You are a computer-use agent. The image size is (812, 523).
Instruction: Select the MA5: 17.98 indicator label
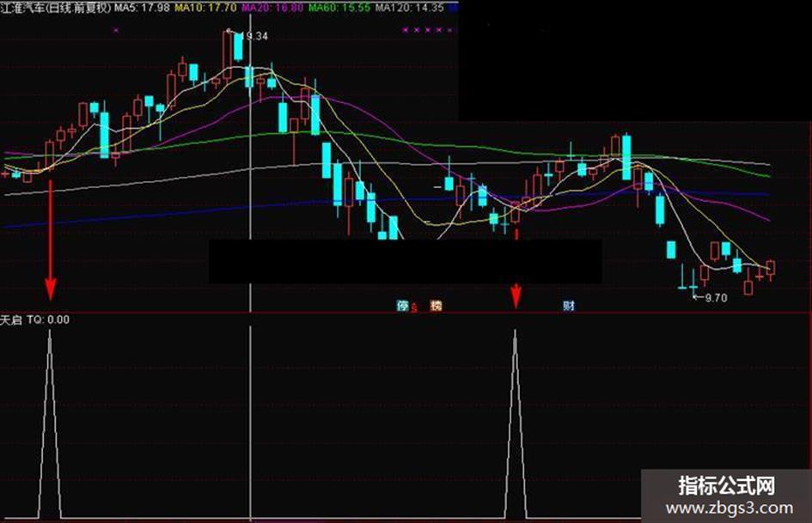pos(142,8)
